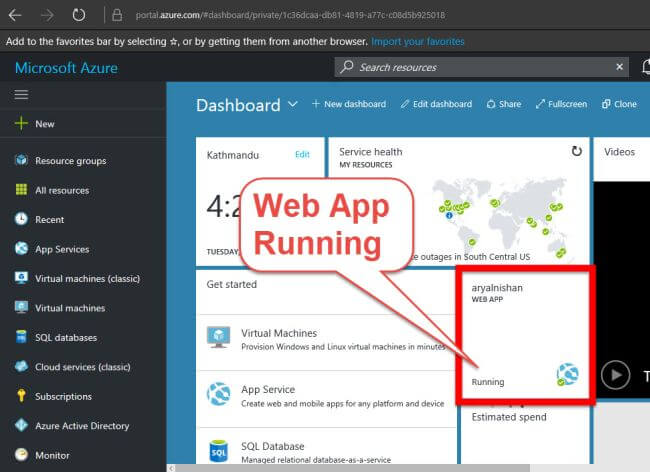Click the horizontal scrollbar left arrow

point(171,468)
